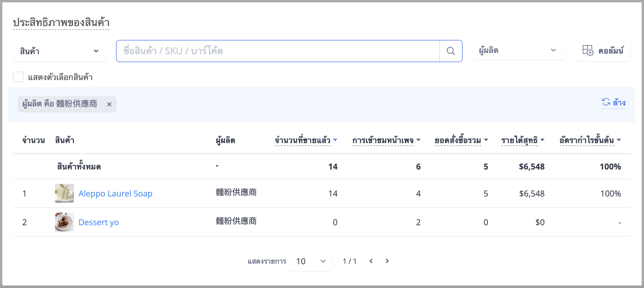644x288 pixels.
Task: Click the แสดงรายการ label
Action: pyautogui.click(x=267, y=261)
